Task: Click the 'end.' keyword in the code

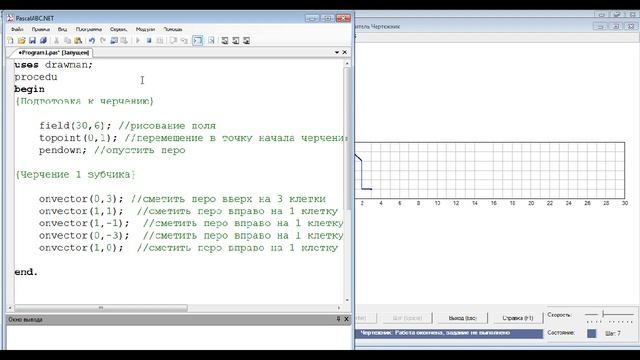Action: click(x=26, y=272)
